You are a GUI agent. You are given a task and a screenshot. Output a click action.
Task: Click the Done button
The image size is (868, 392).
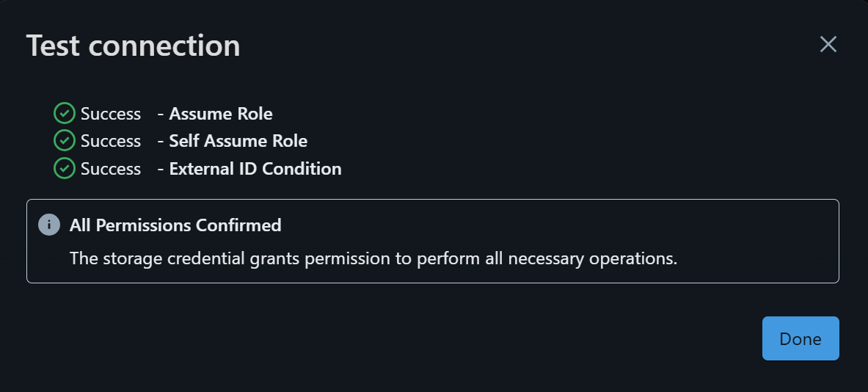point(800,338)
